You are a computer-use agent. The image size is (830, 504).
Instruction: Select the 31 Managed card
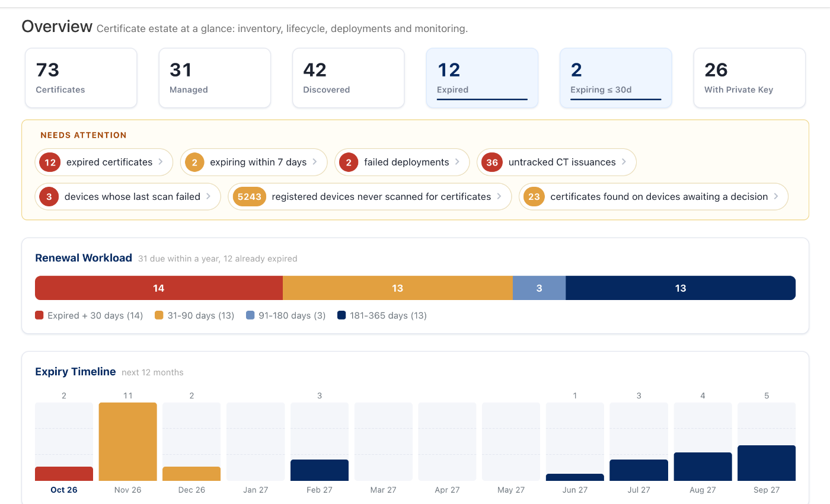[x=215, y=78]
